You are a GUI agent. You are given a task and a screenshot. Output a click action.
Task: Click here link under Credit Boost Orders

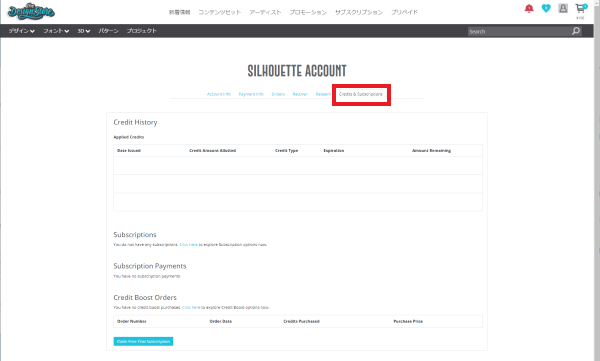point(191,307)
